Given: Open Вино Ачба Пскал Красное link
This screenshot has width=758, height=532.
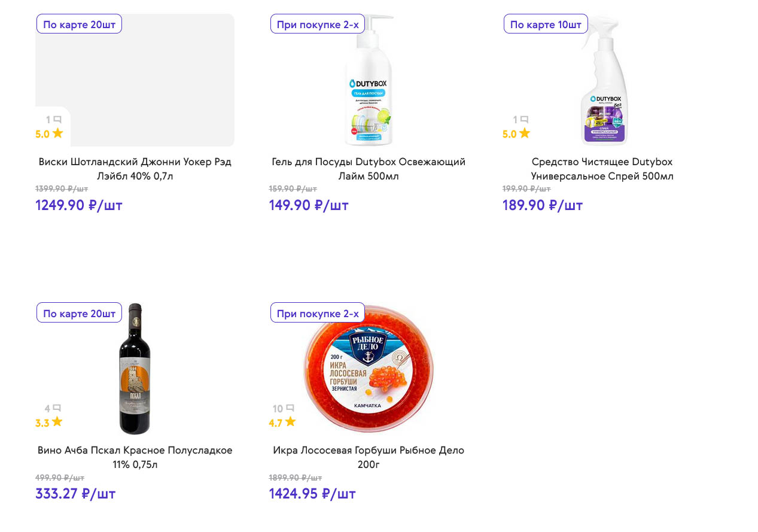Looking at the screenshot, I should 135,457.
